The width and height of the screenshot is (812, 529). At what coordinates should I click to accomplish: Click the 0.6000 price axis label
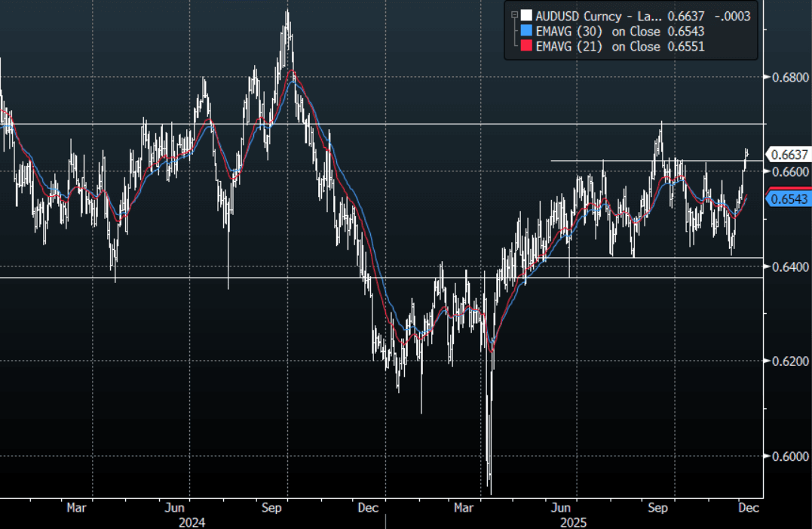tap(789, 456)
